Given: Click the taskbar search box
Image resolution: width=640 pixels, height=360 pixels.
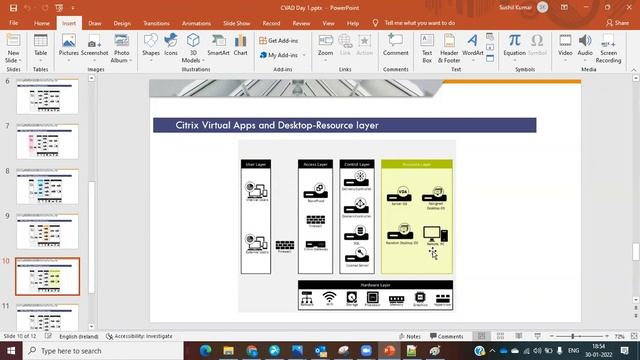Looking at the screenshot, I should [x=103, y=351].
